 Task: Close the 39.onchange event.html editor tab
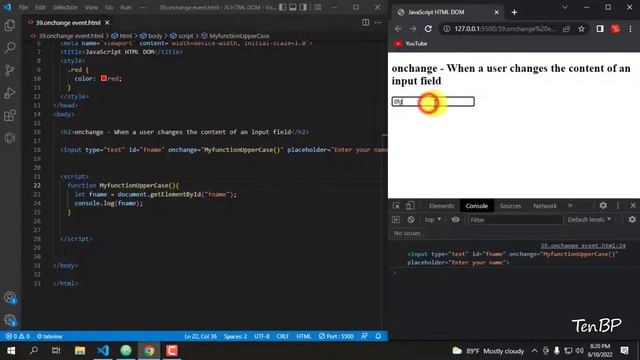pyautogui.click(x=107, y=23)
